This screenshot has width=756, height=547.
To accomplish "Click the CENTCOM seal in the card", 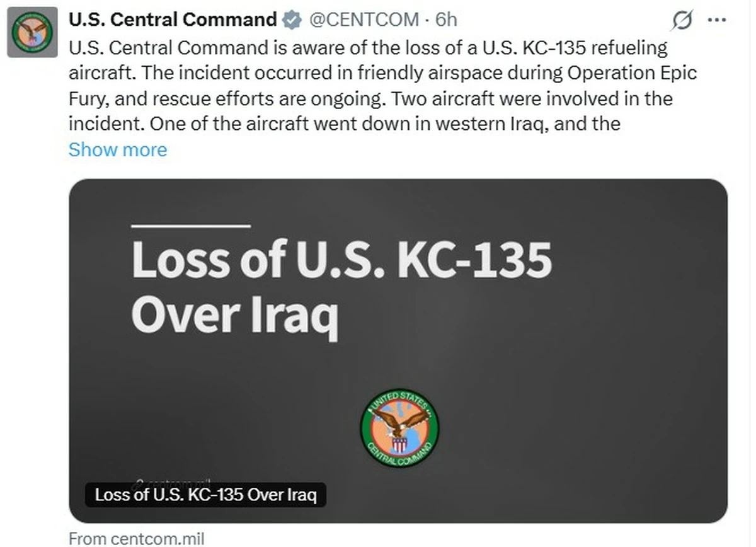I will (x=399, y=429).
